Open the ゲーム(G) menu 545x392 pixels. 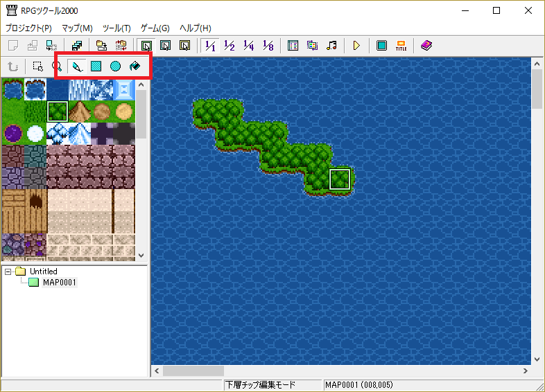coord(155,28)
